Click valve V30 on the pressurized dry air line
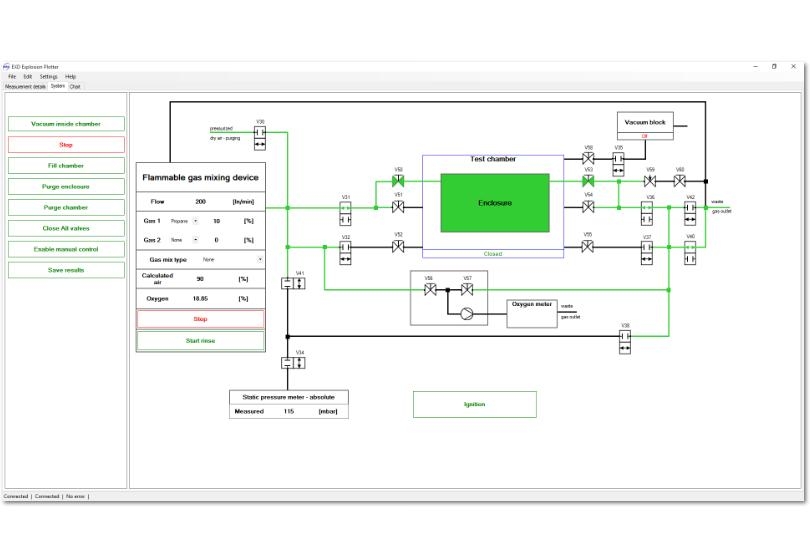810x560 pixels. pos(260,138)
